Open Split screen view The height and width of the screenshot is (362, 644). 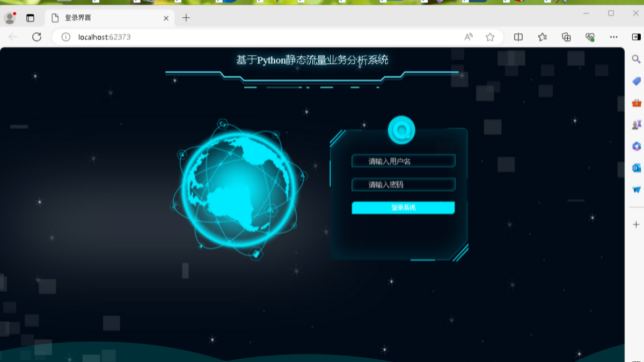tap(518, 37)
